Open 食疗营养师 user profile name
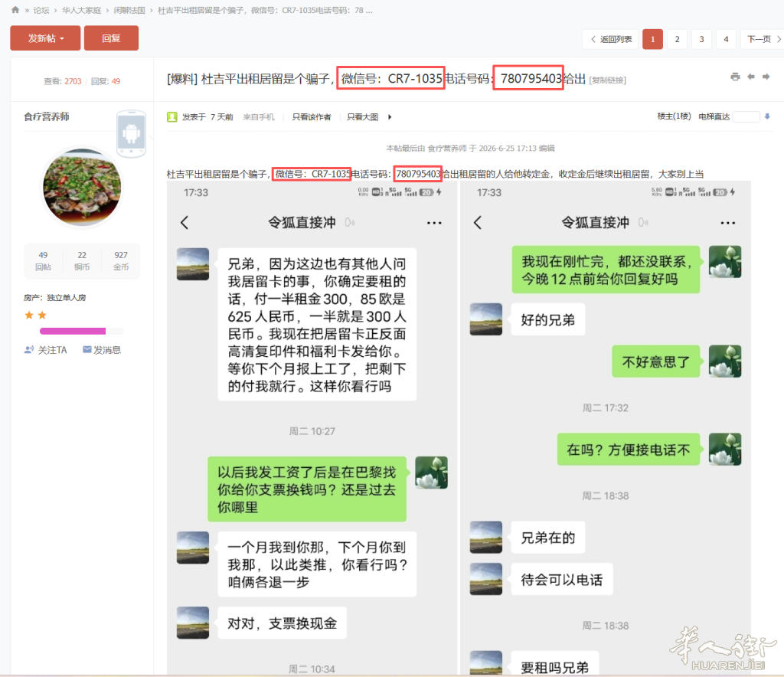The image size is (784, 677). tap(47, 116)
